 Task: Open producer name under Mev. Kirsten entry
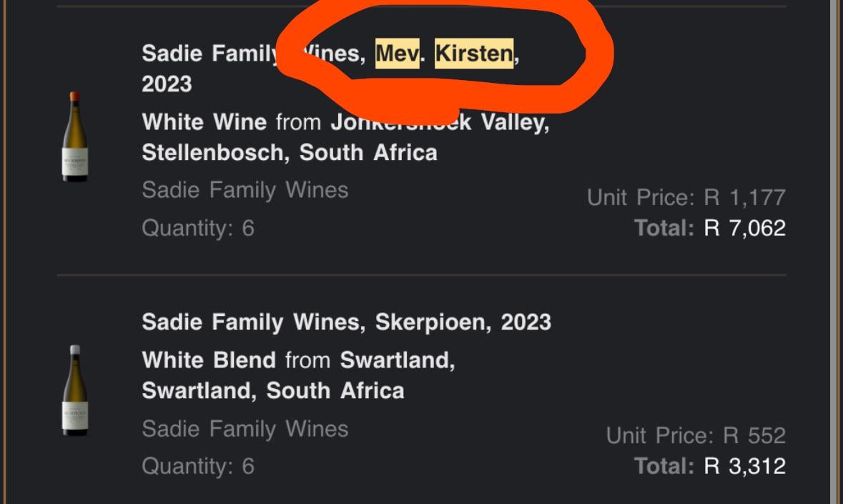pos(245,190)
